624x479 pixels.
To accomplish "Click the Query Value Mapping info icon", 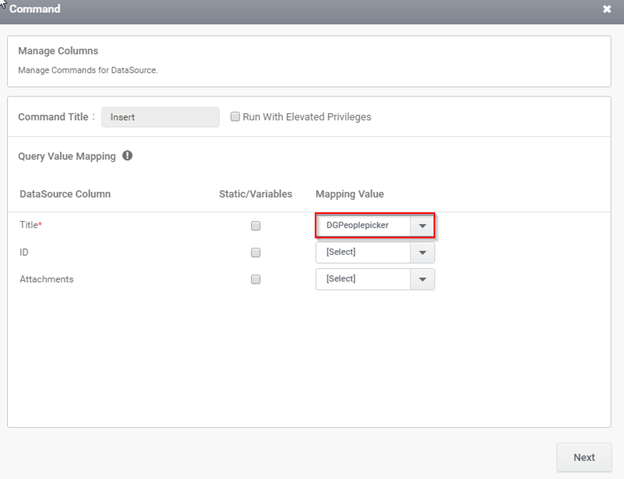I will [x=127, y=156].
